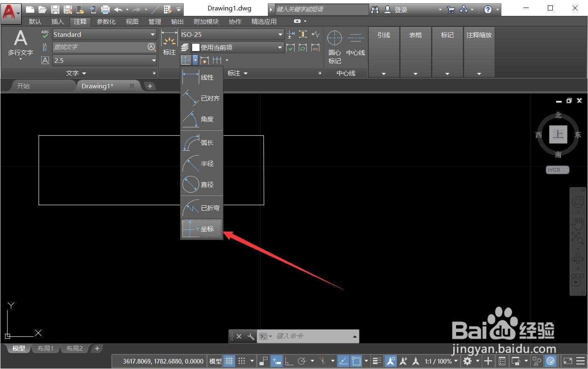Click the WCS coordinate system dropdown

557,170
